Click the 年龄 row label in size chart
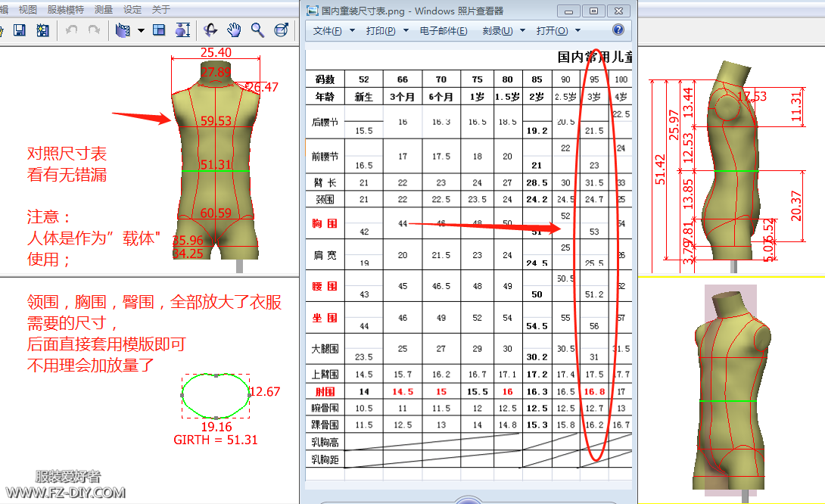This screenshot has height=504, width=825. [x=325, y=97]
